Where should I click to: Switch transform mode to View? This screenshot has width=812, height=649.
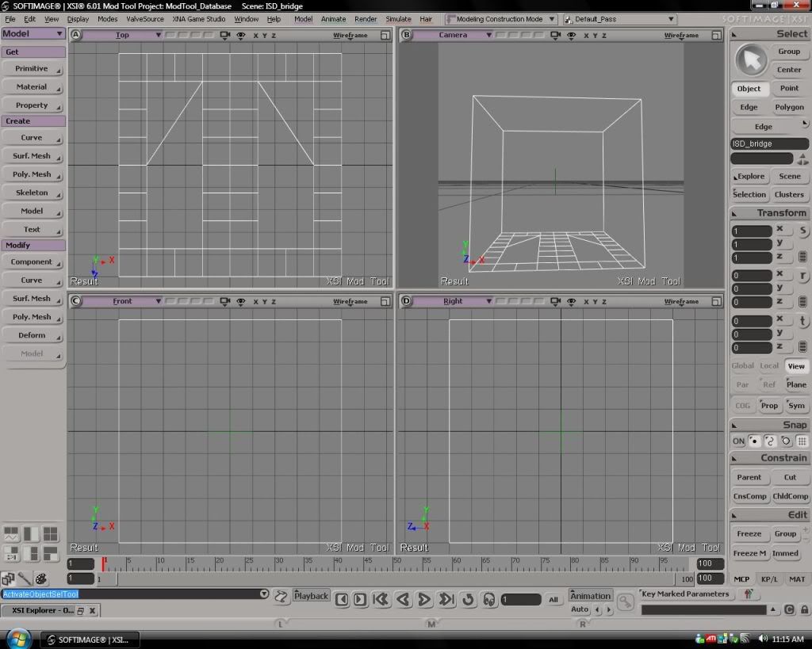point(796,366)
